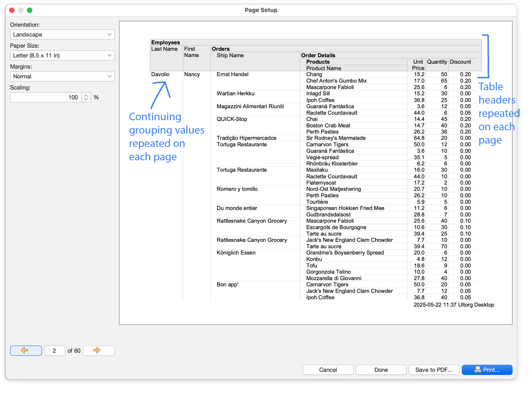Viewport: 532px width, 395px height.
Task: Click the Scaling percentage input field
Action: (46, 97)
